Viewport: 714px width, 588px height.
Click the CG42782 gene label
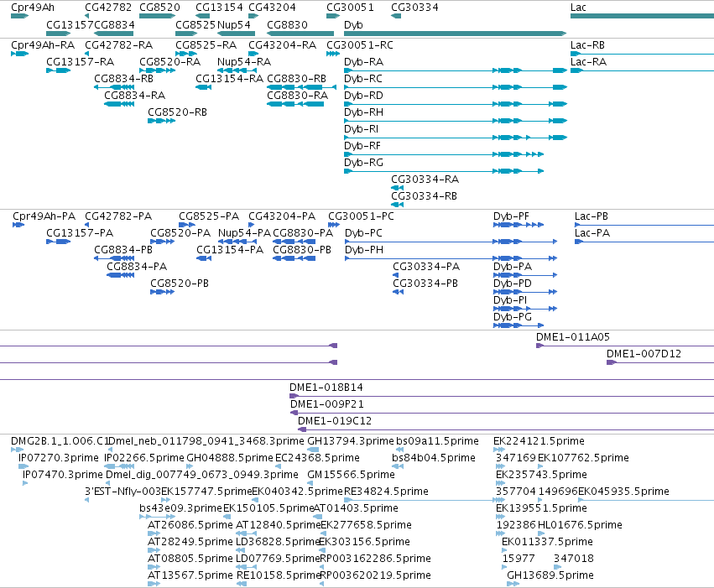pyautogui.click(x=108, y=8)
